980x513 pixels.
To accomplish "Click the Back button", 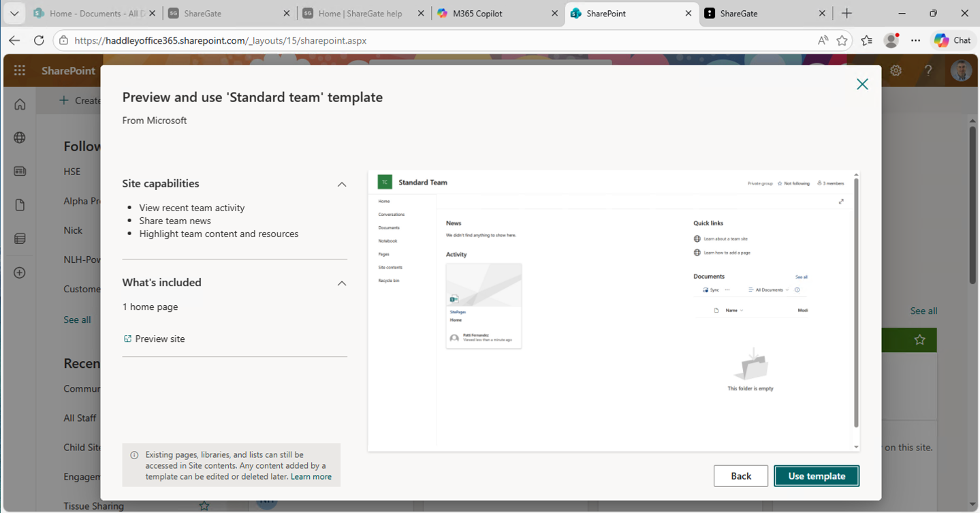I will [741, 476].
